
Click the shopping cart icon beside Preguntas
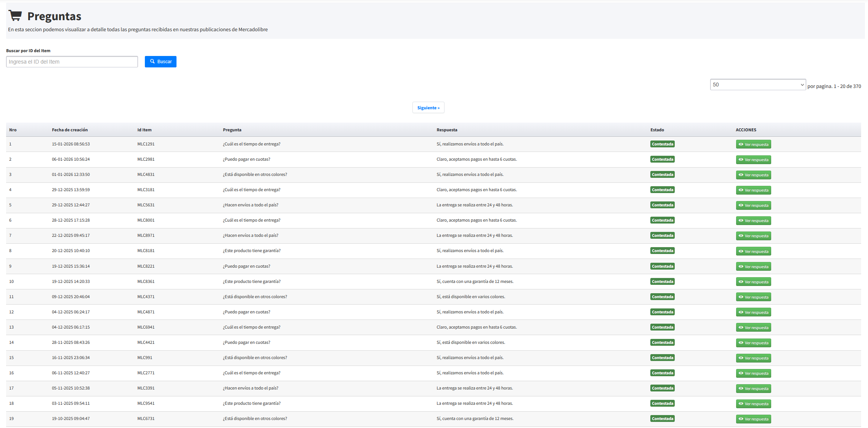15,16
